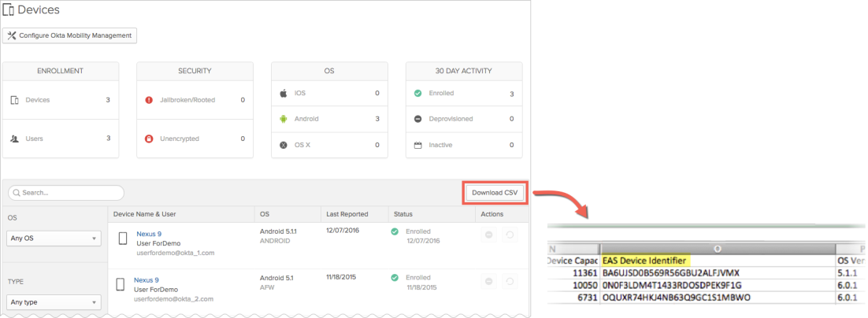Click Android 5.1.1 OS cell
Screen dimensions: 868x318
[280, 231]
